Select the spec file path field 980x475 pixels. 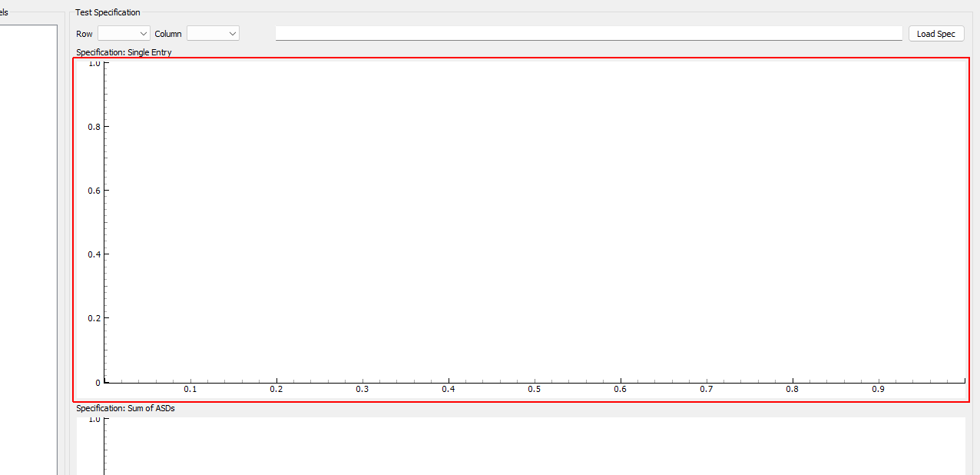[x=589, y=32]
